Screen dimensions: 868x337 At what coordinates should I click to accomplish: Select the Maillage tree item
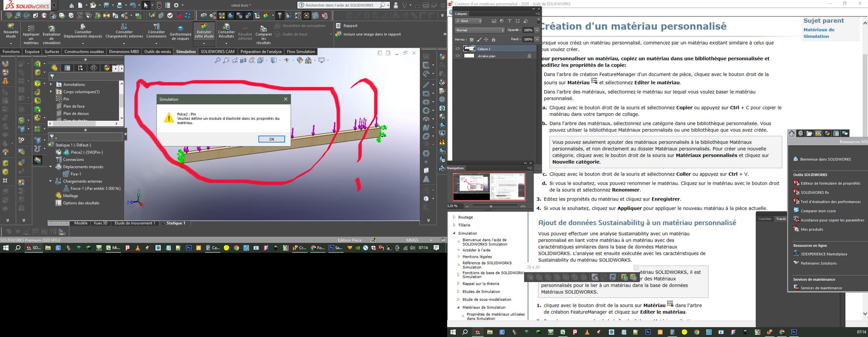click(71, 196)
